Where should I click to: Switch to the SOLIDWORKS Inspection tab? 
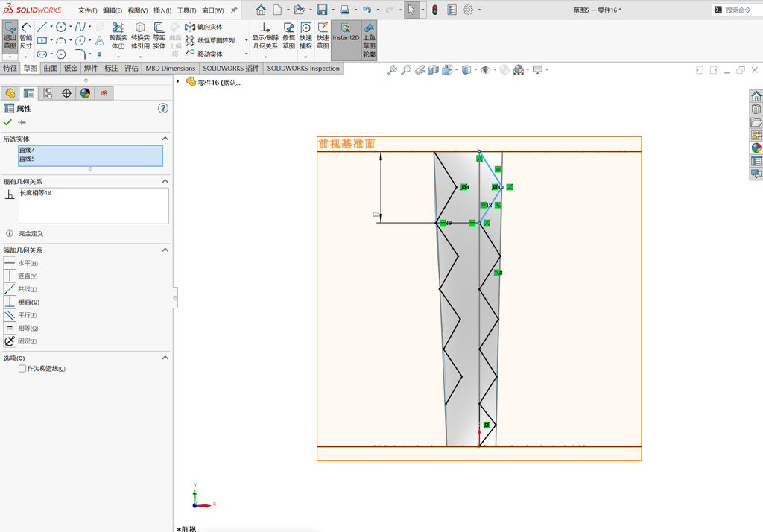303,68
